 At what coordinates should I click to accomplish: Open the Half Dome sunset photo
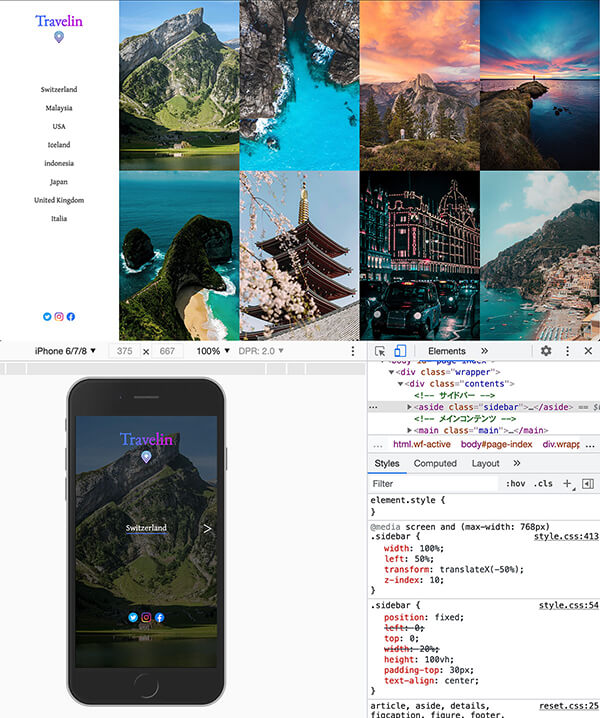click(x=420, y=85)
